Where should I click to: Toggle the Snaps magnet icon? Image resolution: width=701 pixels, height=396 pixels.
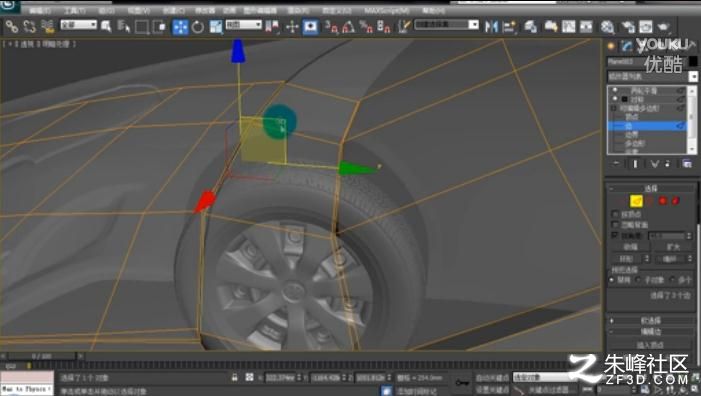point(332,27)
